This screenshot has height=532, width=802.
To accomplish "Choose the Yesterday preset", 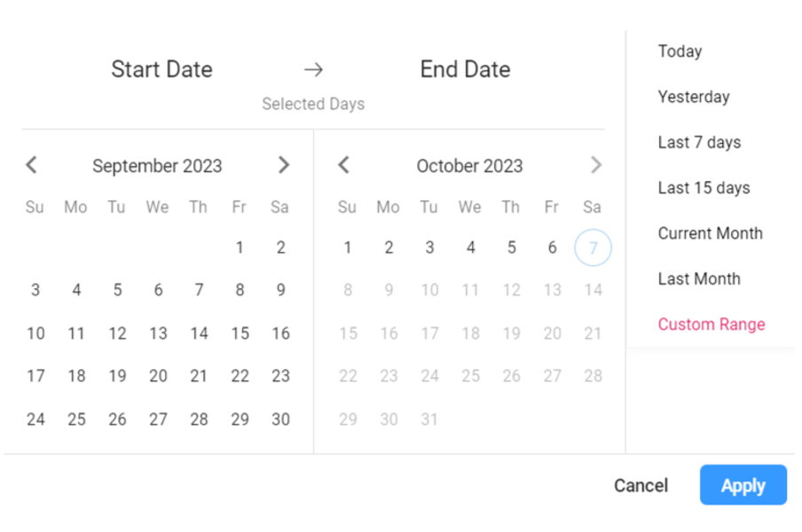I will pos(693,97).
